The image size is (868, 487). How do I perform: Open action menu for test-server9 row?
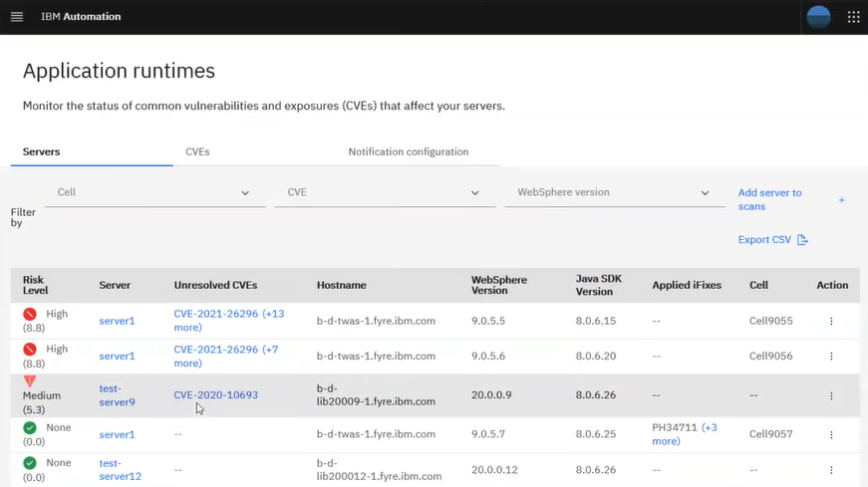pyautogui.click(x=831, y=395)
